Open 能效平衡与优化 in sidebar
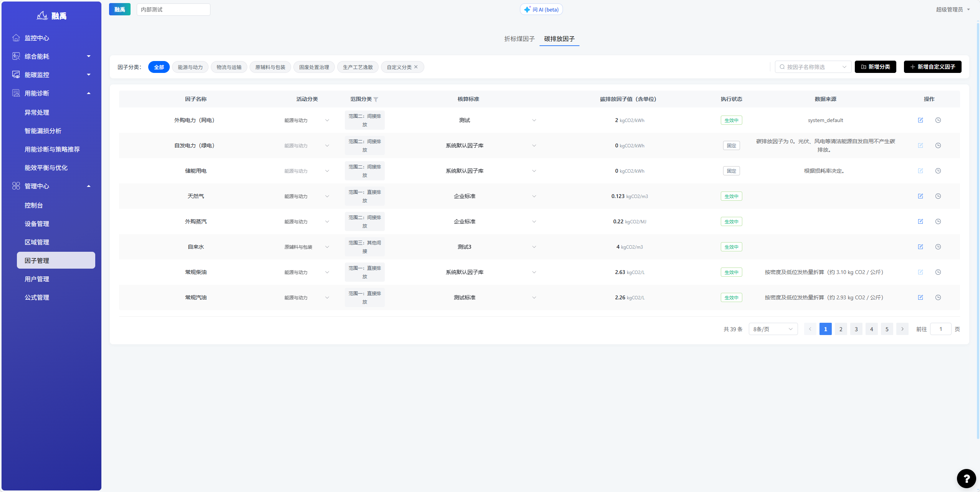 (46, 168)
